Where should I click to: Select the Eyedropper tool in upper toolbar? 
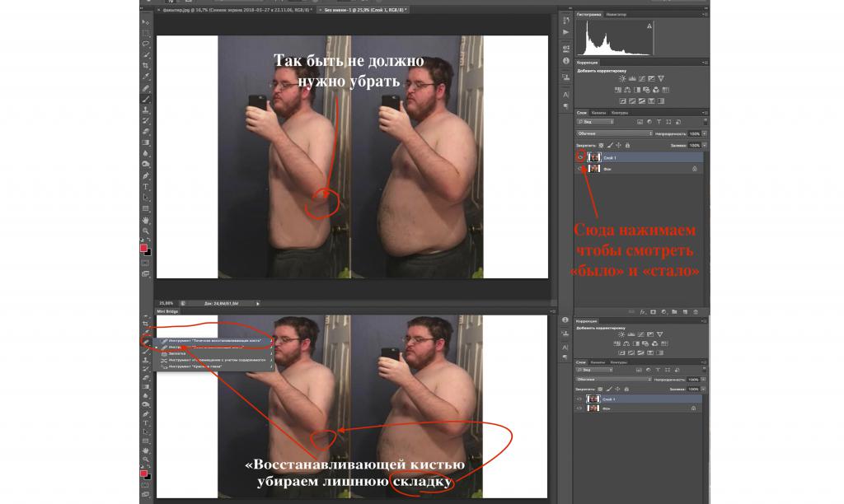(x=146, y=77)
